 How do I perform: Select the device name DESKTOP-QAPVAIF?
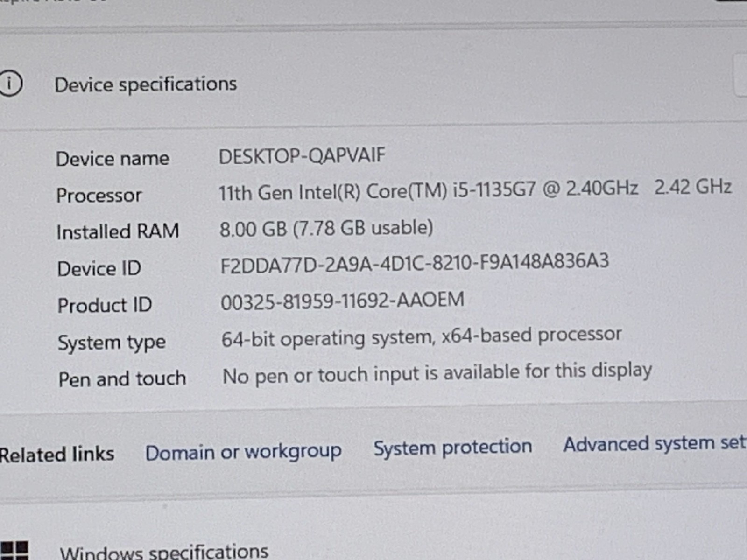pos(302,156)
